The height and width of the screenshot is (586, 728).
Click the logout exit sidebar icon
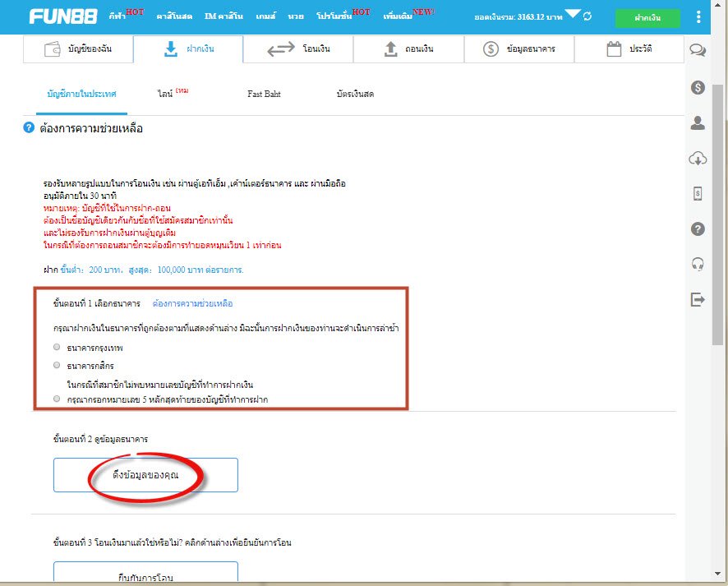click(x=698, y=300)
